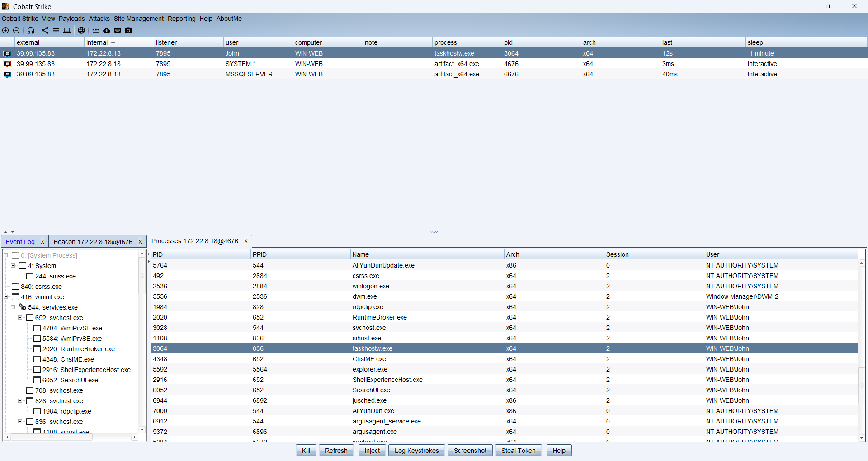Click down arrow of process table scrollbar
The width and height of the screenshot is (868, 461).
coord(862,438)
